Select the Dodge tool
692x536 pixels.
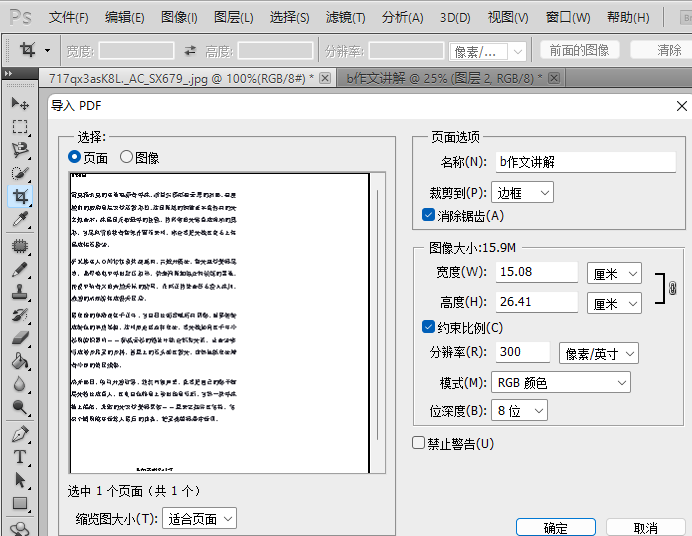pyautogui.click(x=20, y=407)
